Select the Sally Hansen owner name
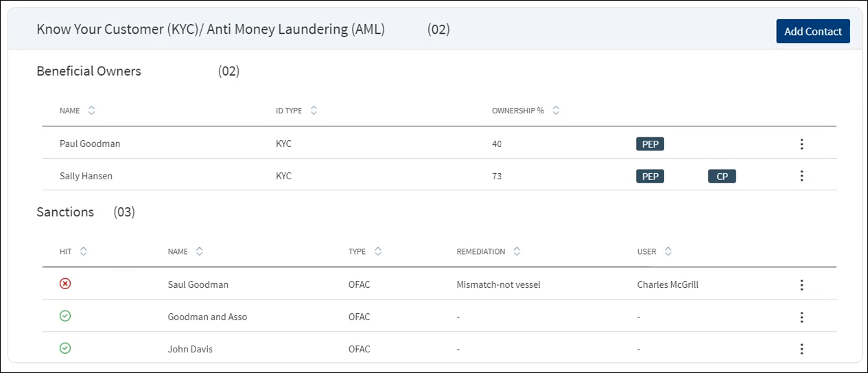 click(86, 176)
